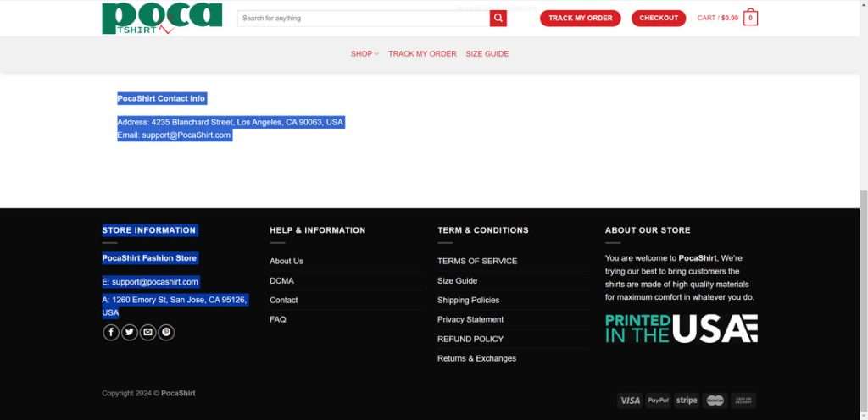
Task: Click the Copyright 2024 PocaShirt text
Action: [x=148, y=394]
